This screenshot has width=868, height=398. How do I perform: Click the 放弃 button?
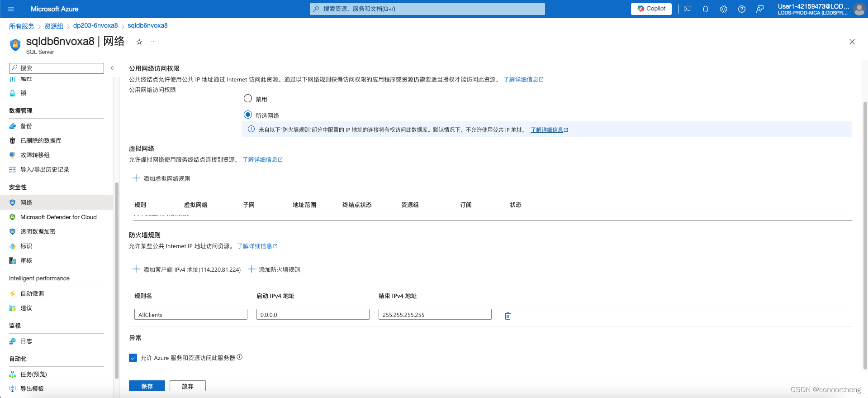coord(188,386)
